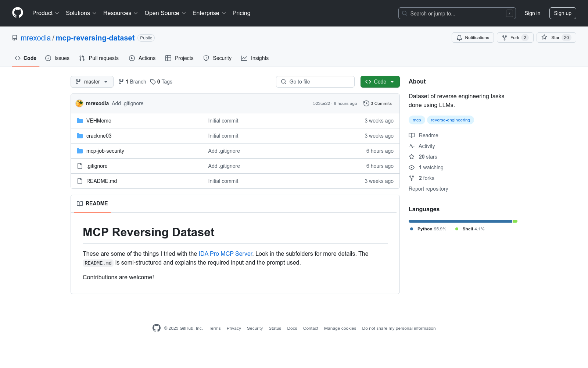Viewport: 588px width, 368px height.
Task: Click the commit history clock icon
Action: click(x=366, y=103)
